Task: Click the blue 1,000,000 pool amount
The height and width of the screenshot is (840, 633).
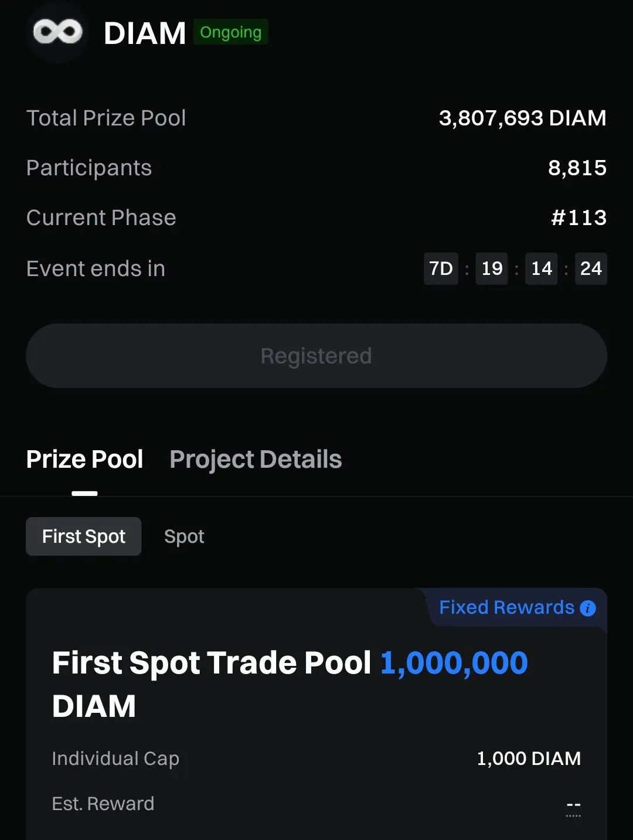Action: click(x=454, y=663)
